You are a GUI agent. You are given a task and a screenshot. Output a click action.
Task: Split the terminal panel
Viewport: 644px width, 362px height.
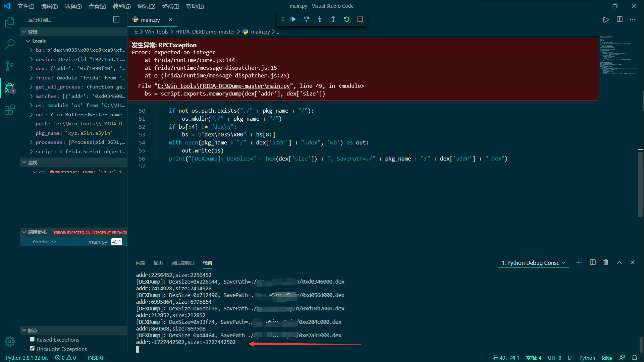tap(592, 262)
